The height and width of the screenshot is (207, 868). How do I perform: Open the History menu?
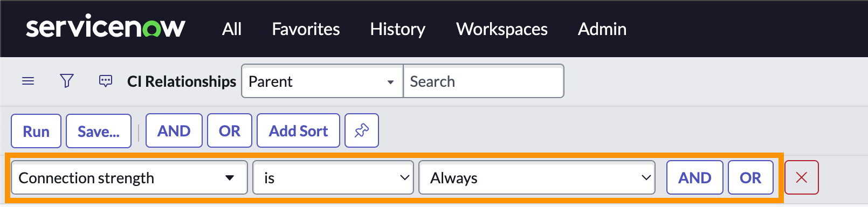[398, 29]
